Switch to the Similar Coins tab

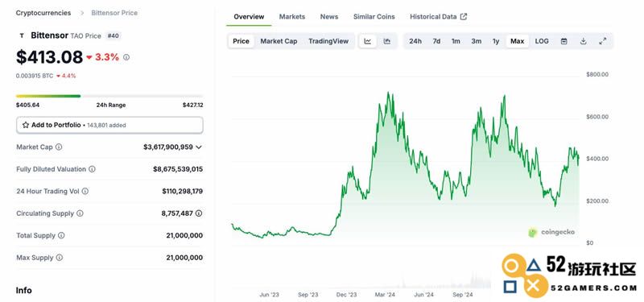point(374,17)
